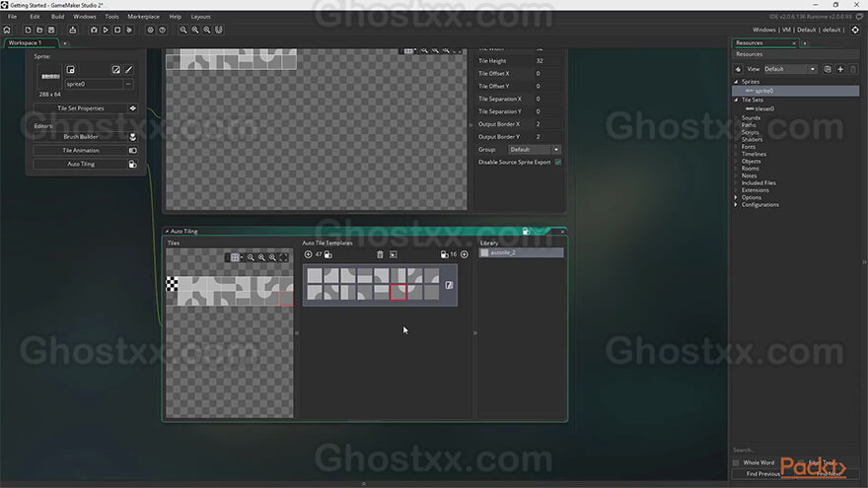Open the Windows menu
Viewport: 868px width, 488px height.
(85, 17)
